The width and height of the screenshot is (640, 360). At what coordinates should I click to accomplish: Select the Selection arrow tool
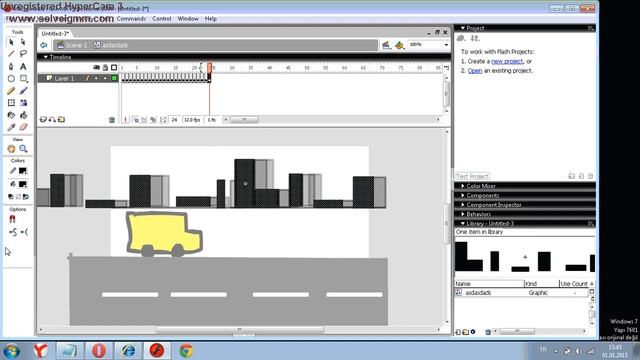11,42
